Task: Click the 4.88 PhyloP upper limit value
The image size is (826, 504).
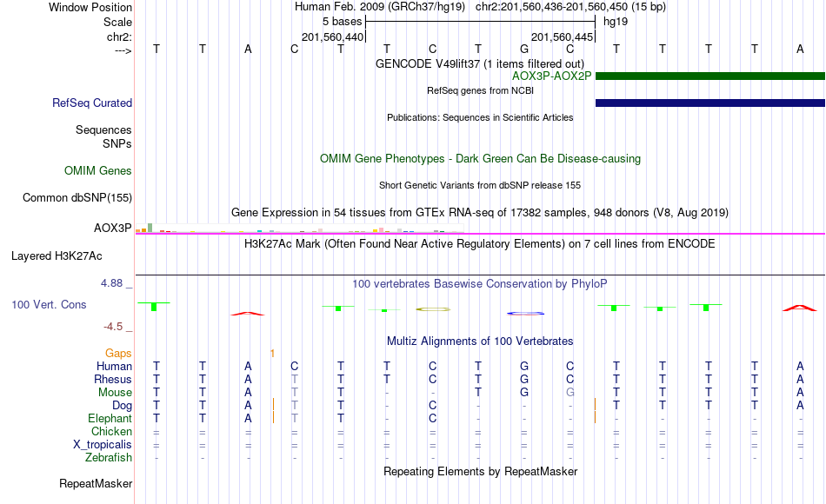Action: click(111, 283)
